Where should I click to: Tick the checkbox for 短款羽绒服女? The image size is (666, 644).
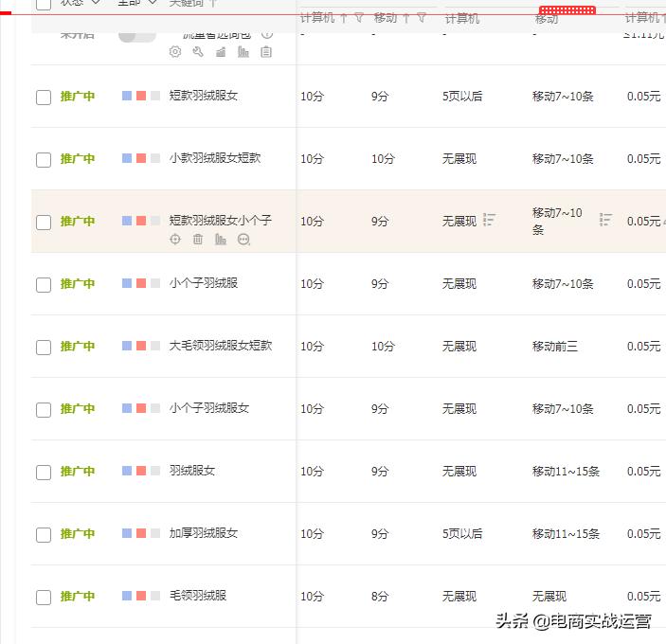[x=44, y=98]
